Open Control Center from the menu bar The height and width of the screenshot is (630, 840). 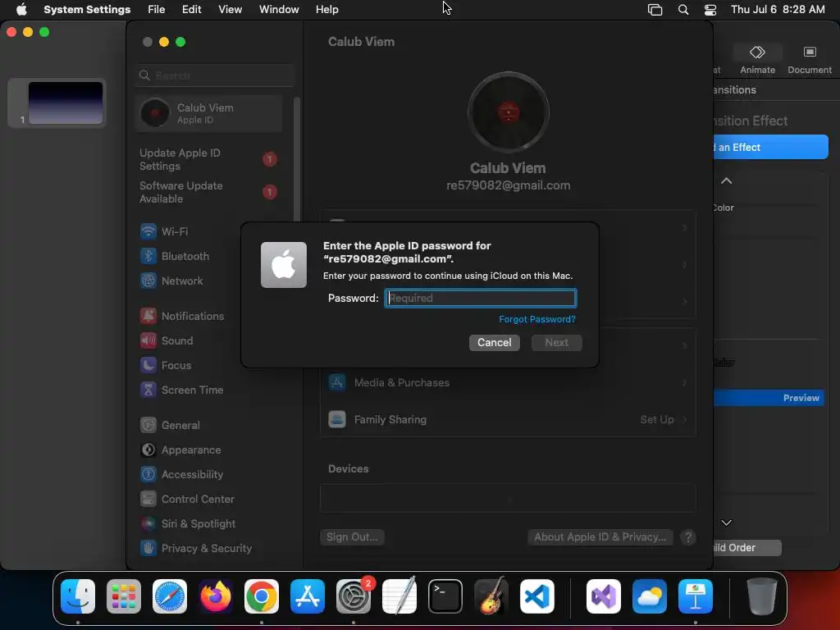pos(710,10)
